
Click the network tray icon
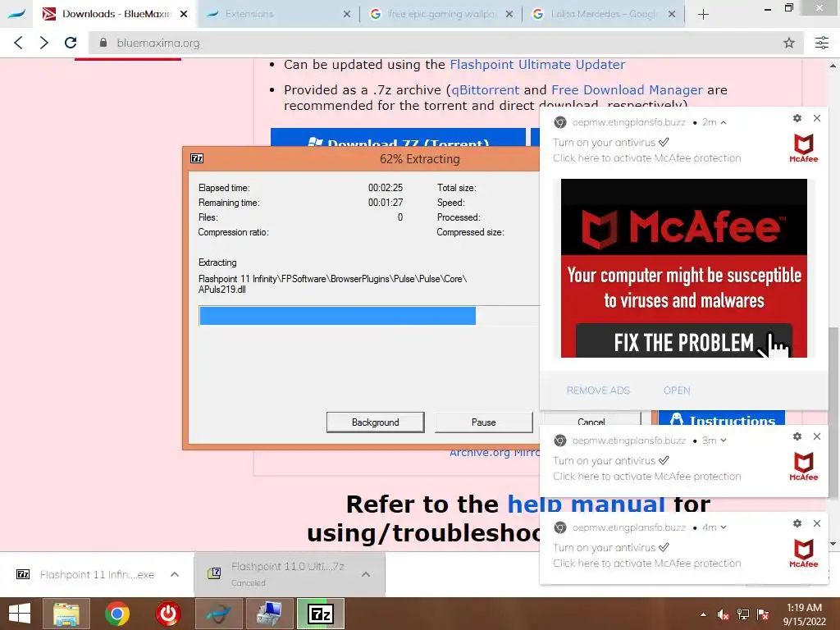coord(743,614)
